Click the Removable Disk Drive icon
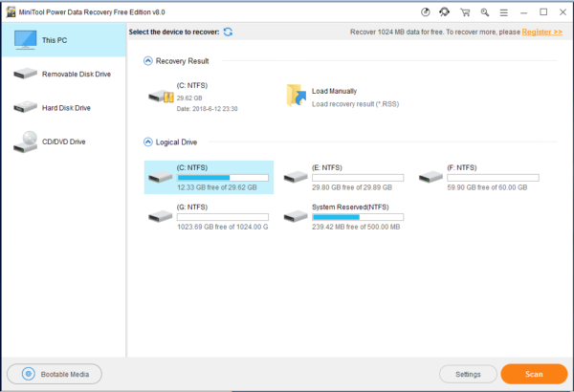574x392 pixels. pyautogui.click(x=25, y=74)
